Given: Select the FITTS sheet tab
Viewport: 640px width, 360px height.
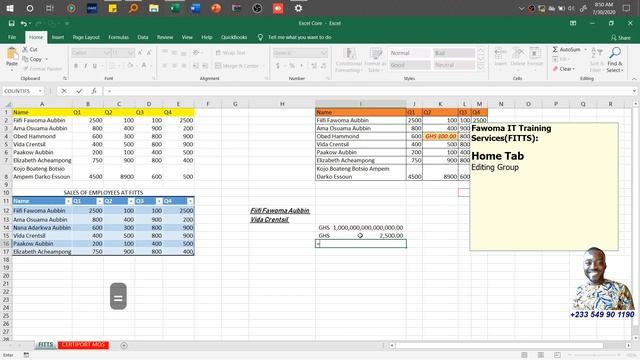Looking at the screenshot, I should pos(45,345).
